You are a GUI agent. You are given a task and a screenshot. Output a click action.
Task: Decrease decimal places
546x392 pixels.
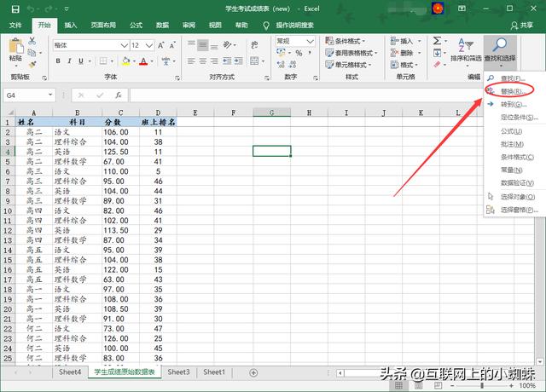pos(293,65)
